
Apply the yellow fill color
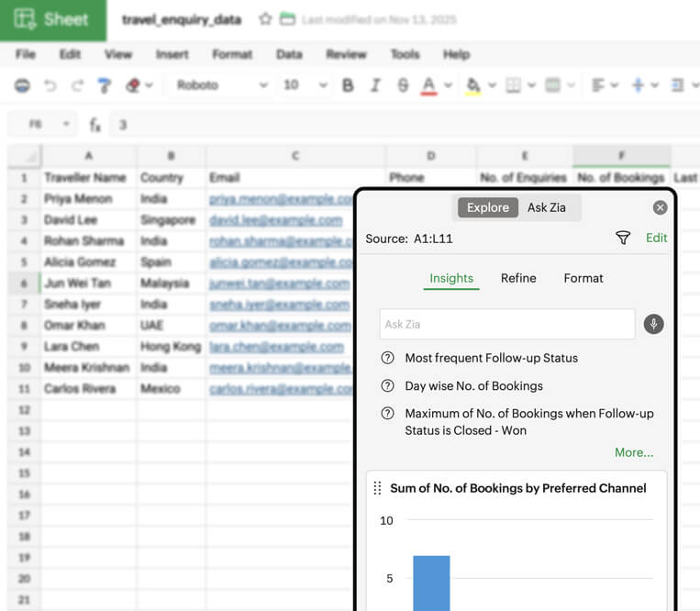pos(472,85)
